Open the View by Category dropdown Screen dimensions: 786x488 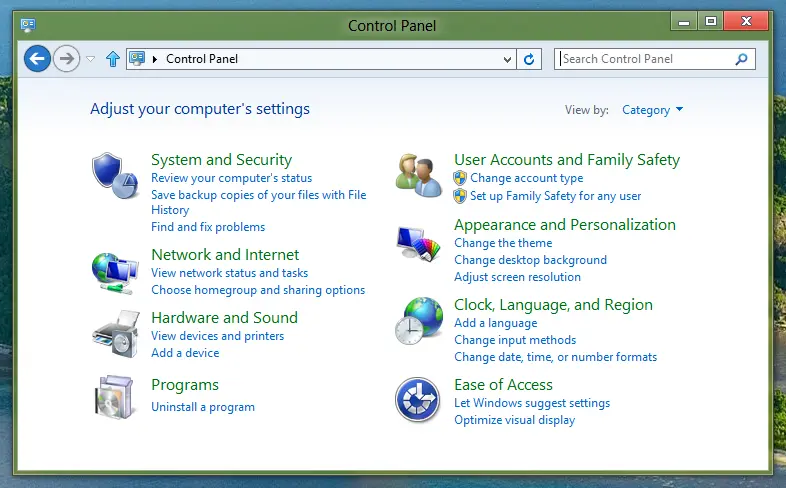tap(652, 110)
